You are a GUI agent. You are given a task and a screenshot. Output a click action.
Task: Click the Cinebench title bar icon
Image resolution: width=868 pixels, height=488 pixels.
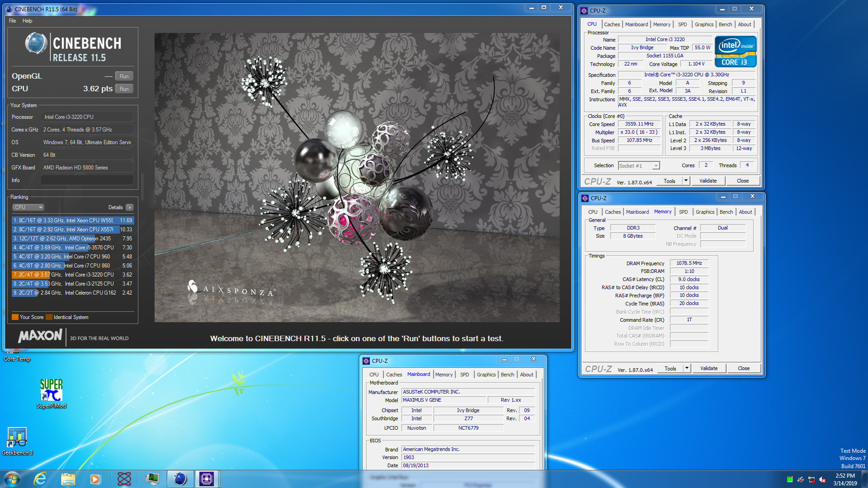pos(9,9)
